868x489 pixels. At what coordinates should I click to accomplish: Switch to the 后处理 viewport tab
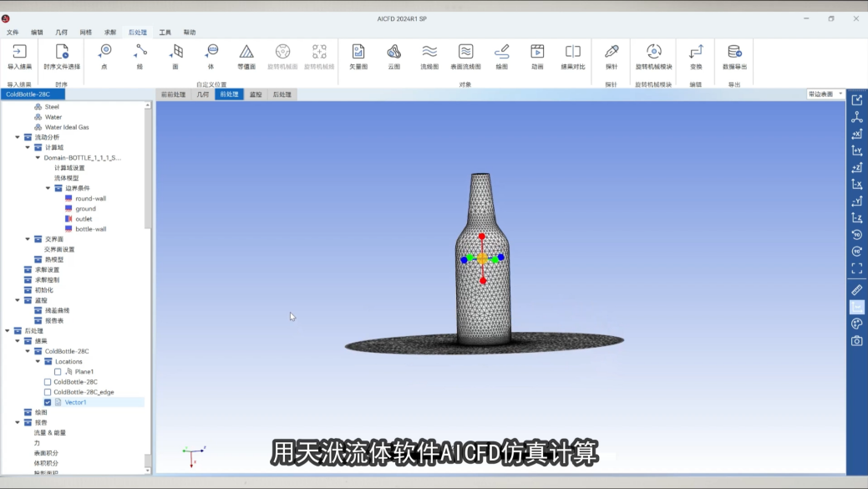coord(282,94)
